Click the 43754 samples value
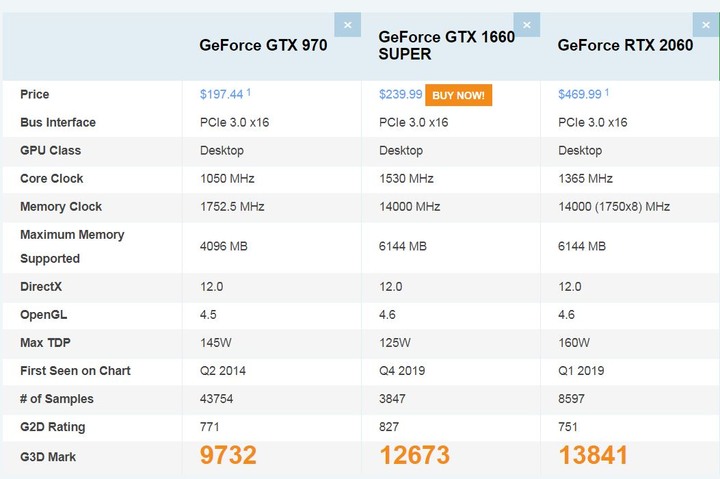 click(x=216, y=399)
